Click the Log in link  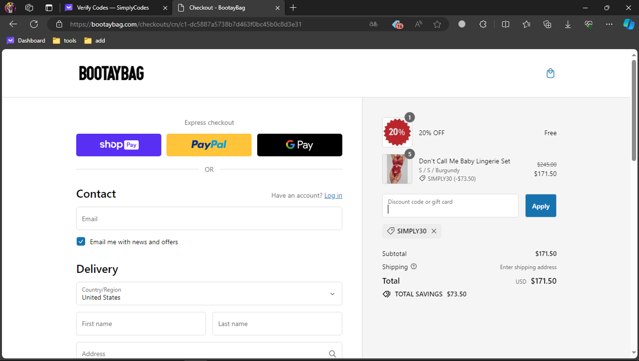pos(333,196)
